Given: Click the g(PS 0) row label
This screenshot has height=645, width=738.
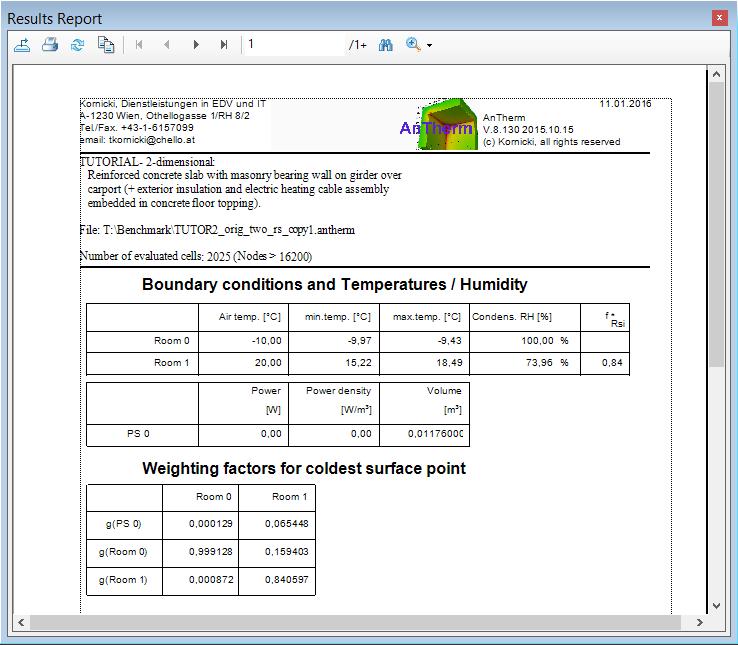Looking at the screenshot, I should 123,524.
